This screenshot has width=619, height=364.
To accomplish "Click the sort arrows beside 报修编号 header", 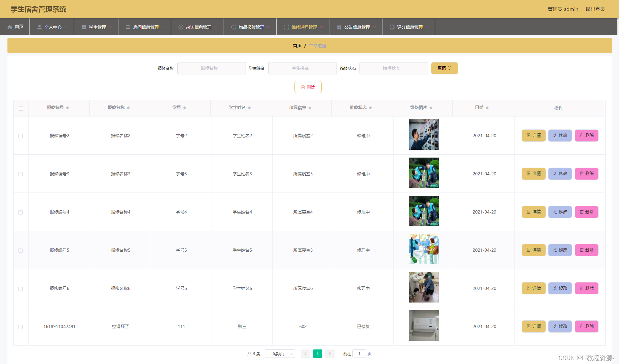I will coord(67,108).
